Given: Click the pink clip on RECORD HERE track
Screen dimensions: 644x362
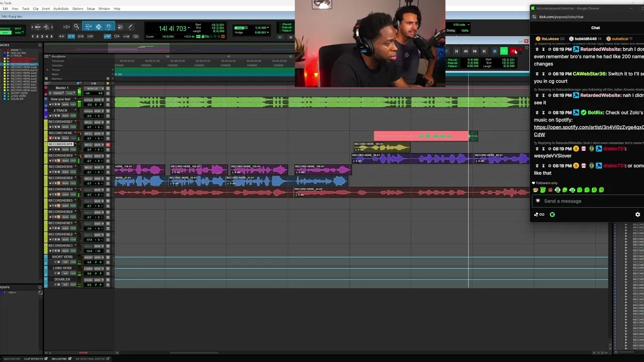Looking at the screenshot, I should pyautogui.click(x=422, y=136).
